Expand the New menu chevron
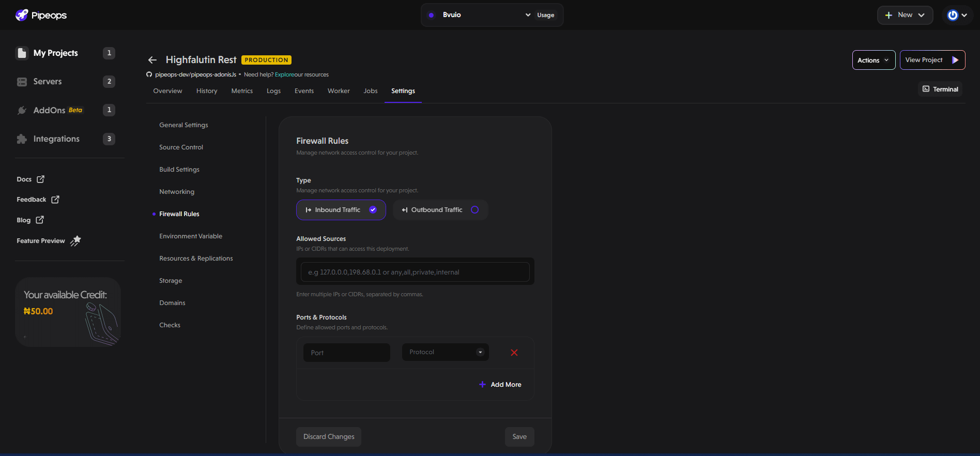This screenshot has width=980, height=456. click(x=921, y=15)
